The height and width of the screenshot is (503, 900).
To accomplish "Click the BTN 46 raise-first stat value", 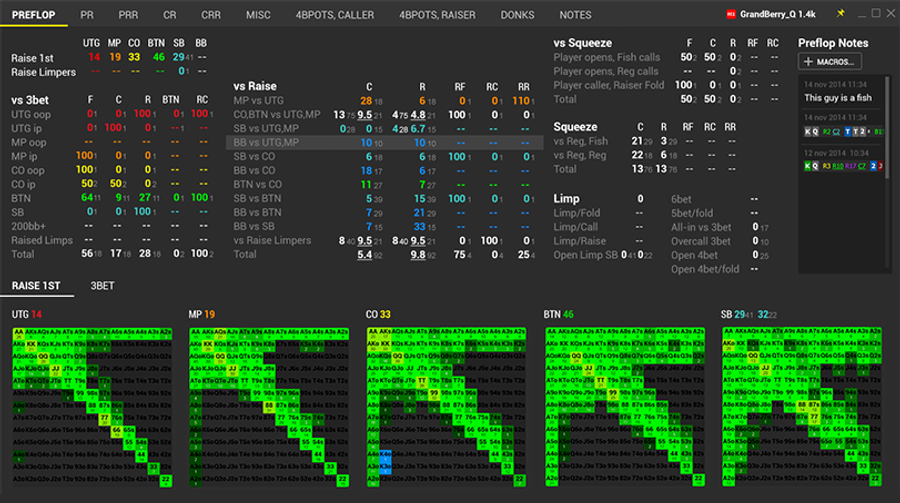I will pyautogui.click(x=158, y=58).
